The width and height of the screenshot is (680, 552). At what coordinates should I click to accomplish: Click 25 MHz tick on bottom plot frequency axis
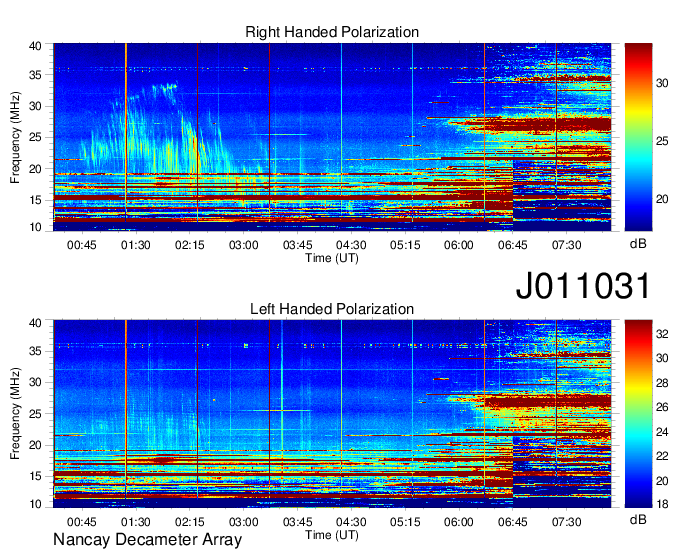tap(36, 414)
